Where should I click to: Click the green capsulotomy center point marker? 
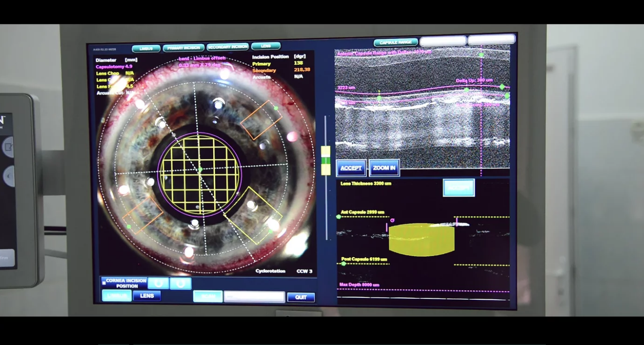coord(200,169)
